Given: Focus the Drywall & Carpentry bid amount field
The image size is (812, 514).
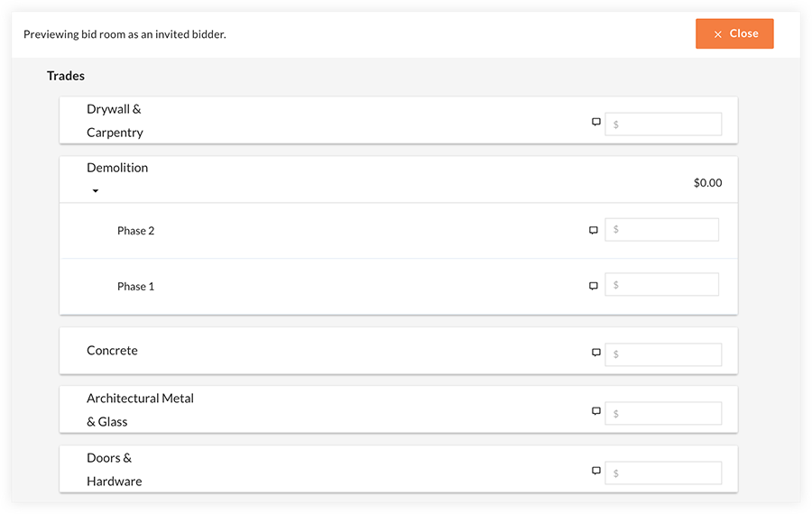Looking at the screenshot, I should (663, 124).
